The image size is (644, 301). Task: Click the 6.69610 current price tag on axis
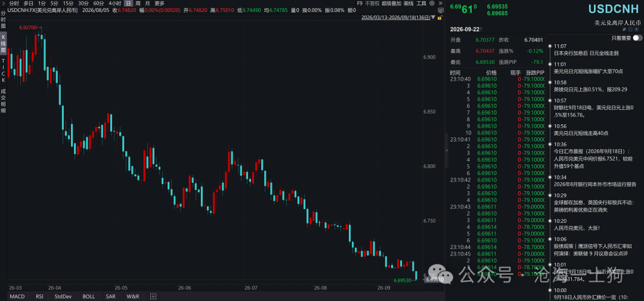(x=434, y=279)
